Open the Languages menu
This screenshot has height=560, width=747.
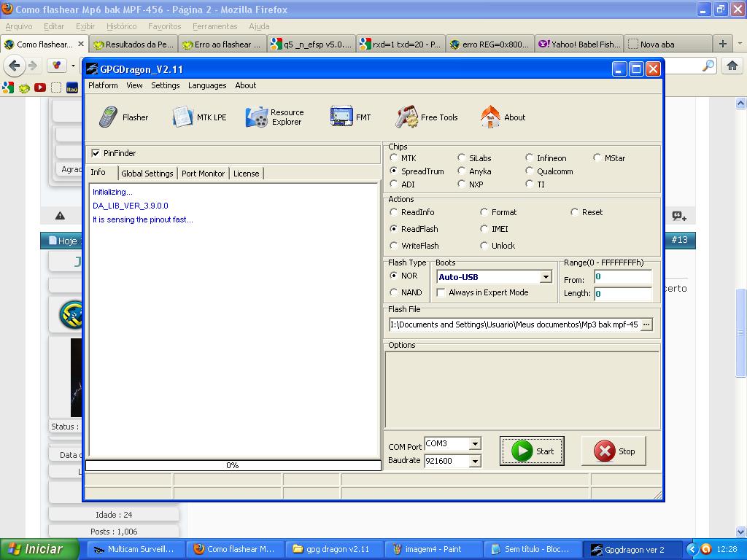[207, 85]
